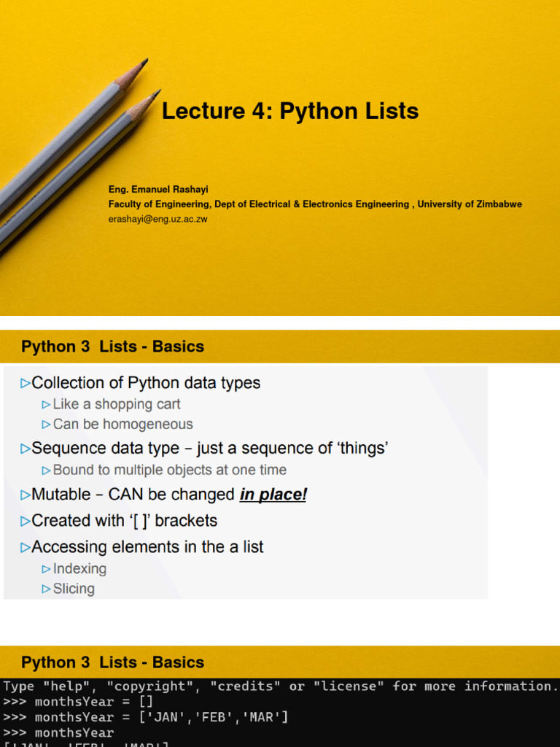
Task: Click the triangle bullet beside "Indexing"
Action: [47, 569]
